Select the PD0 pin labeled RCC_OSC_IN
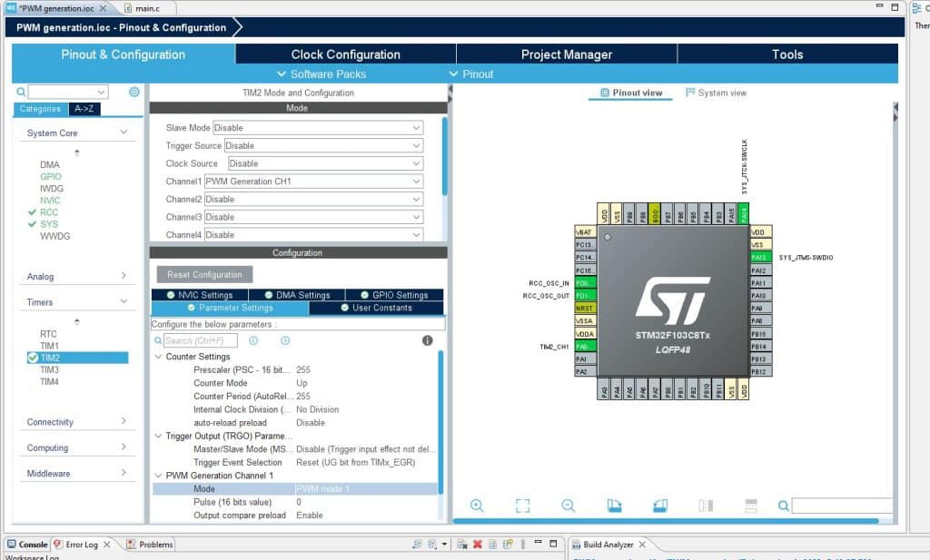 point(584,282)
